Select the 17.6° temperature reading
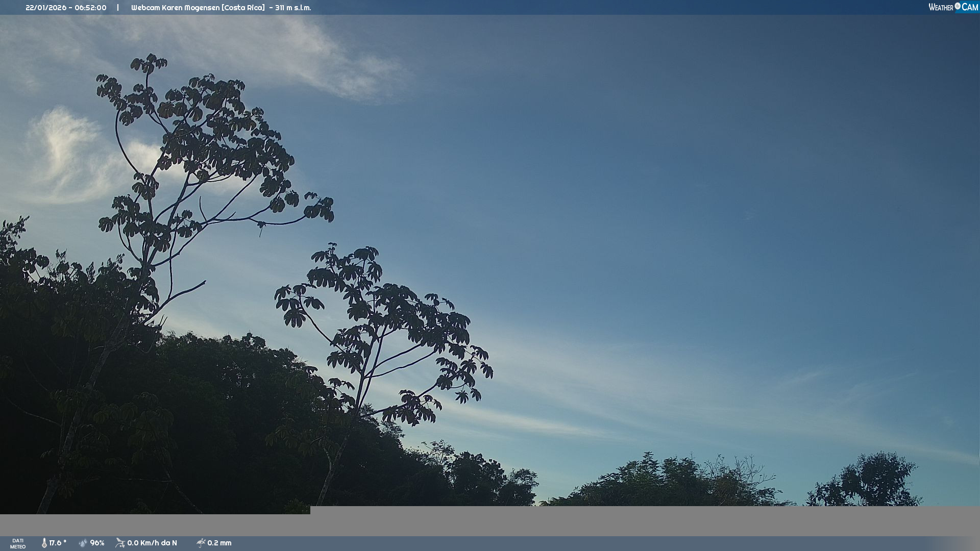980x551 pixels. (58, 543)
